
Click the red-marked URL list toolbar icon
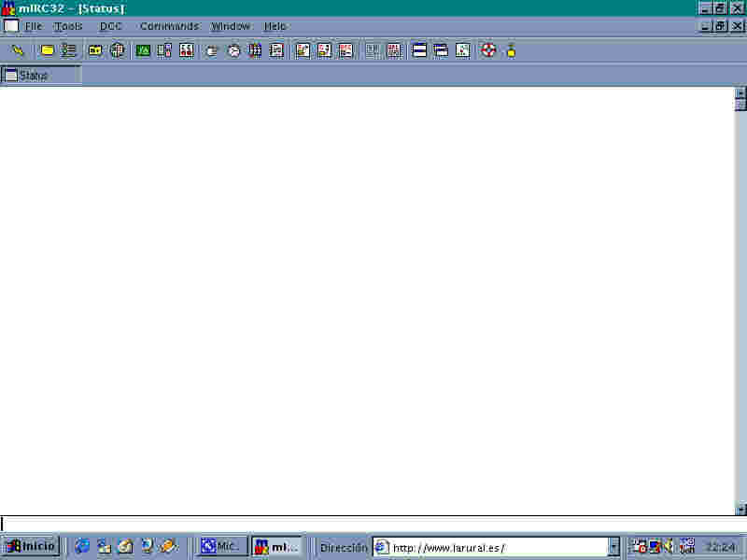[x=394, y=50]
